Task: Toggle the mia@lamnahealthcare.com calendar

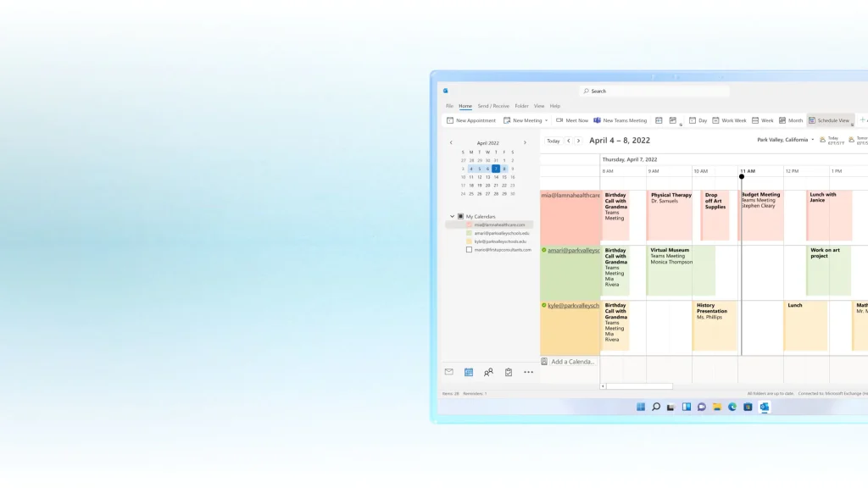Action: [469, 225]
